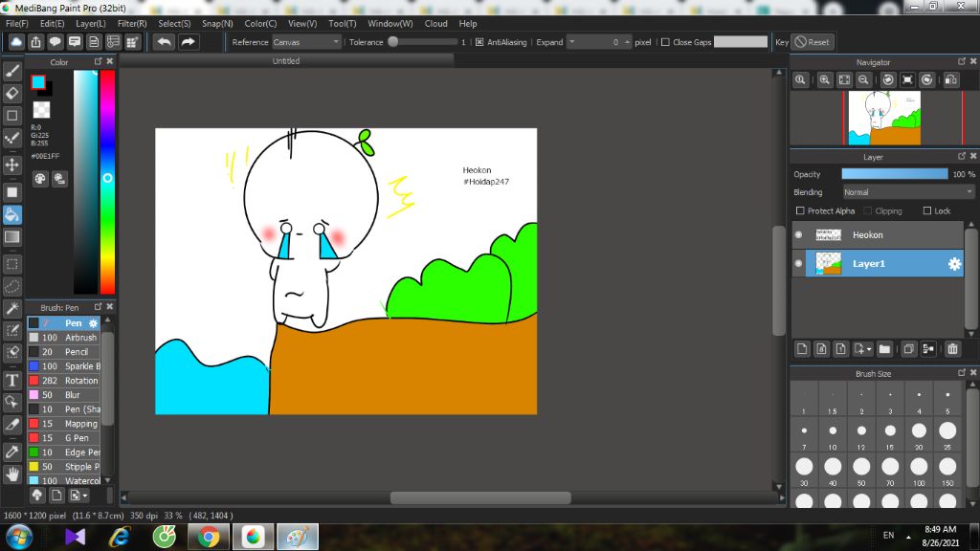Click the layer Opacity slider bar

pos(895,174)
